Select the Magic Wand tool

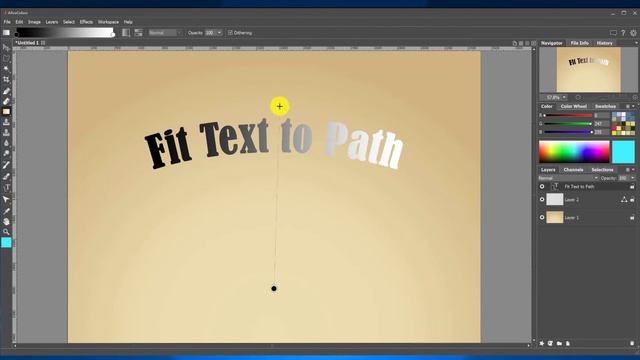(x=6, y=69)
